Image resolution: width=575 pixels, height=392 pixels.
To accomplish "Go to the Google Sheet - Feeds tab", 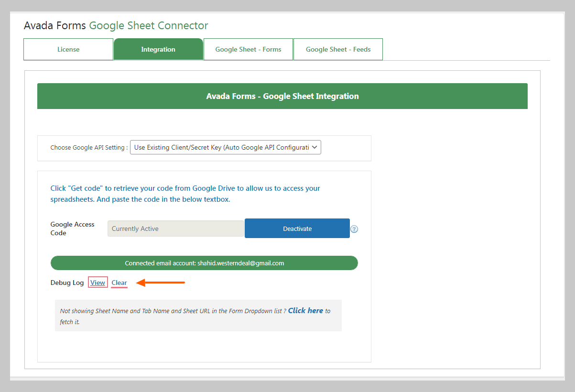I will [x=338, y=49].
